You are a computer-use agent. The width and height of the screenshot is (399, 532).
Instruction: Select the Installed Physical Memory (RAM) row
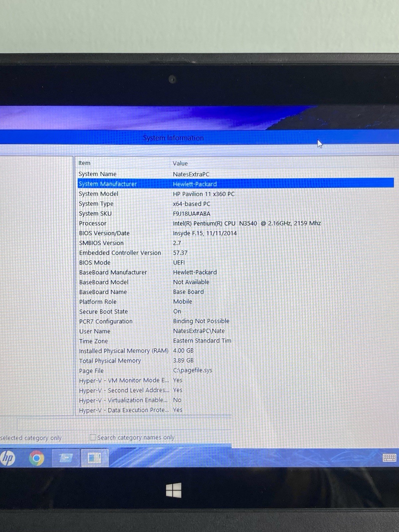155,350
